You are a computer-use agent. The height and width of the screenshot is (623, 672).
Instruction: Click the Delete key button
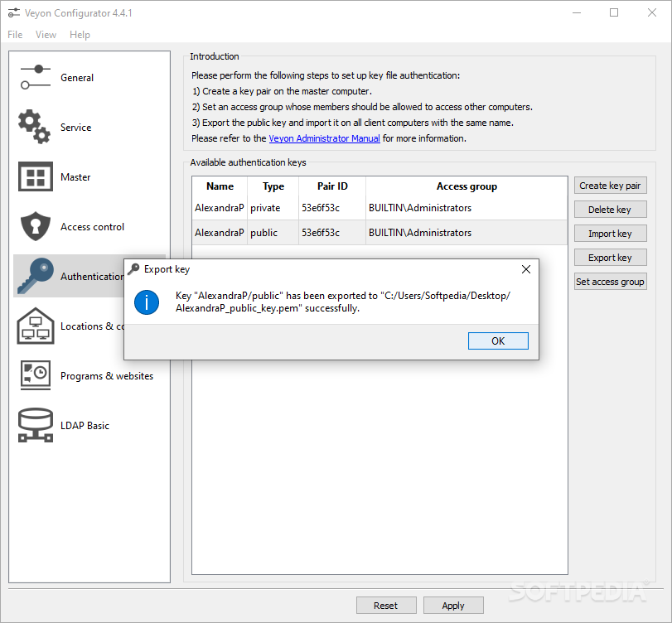click(x=611, y=210)
